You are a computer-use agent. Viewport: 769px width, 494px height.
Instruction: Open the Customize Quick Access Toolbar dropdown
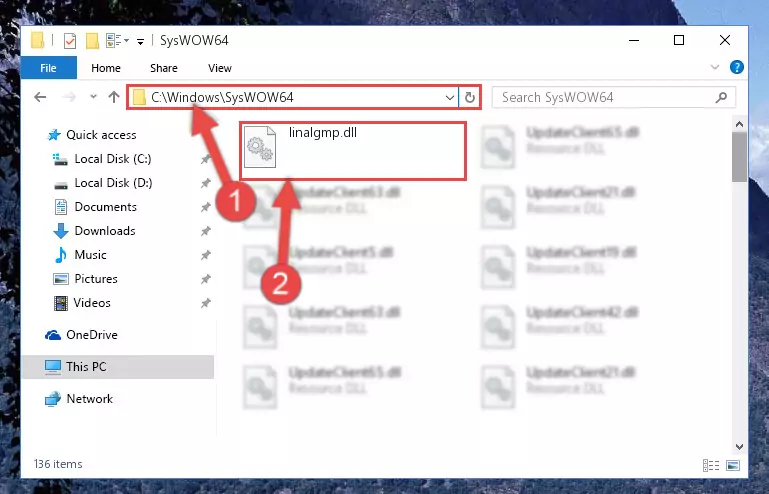[x=140, y=42]
